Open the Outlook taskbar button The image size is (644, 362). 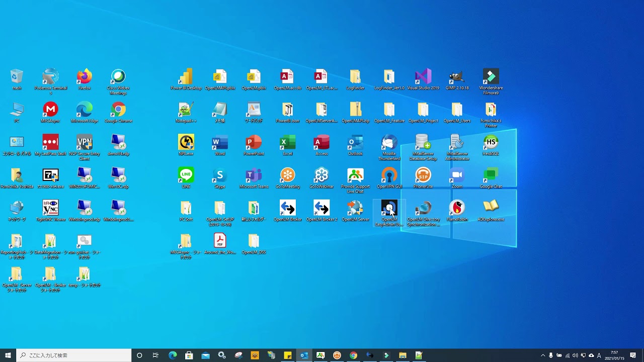point(304,355)
